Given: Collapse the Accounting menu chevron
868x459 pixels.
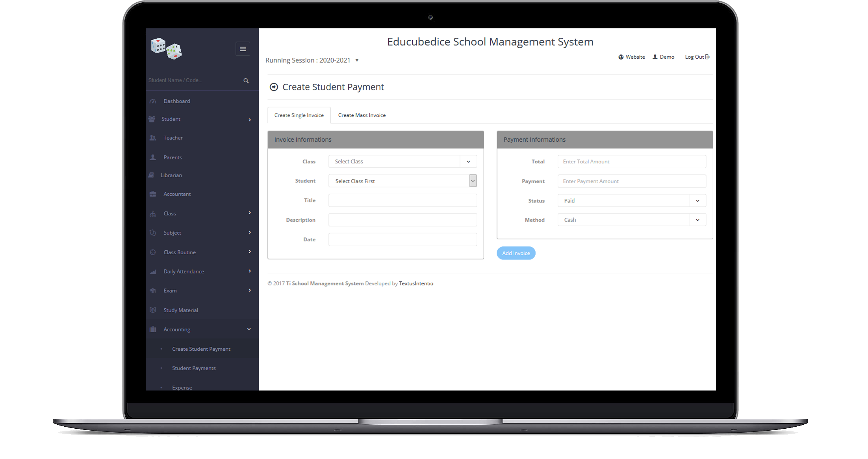Looking at the screenshot, I should [x=249, y=329].
